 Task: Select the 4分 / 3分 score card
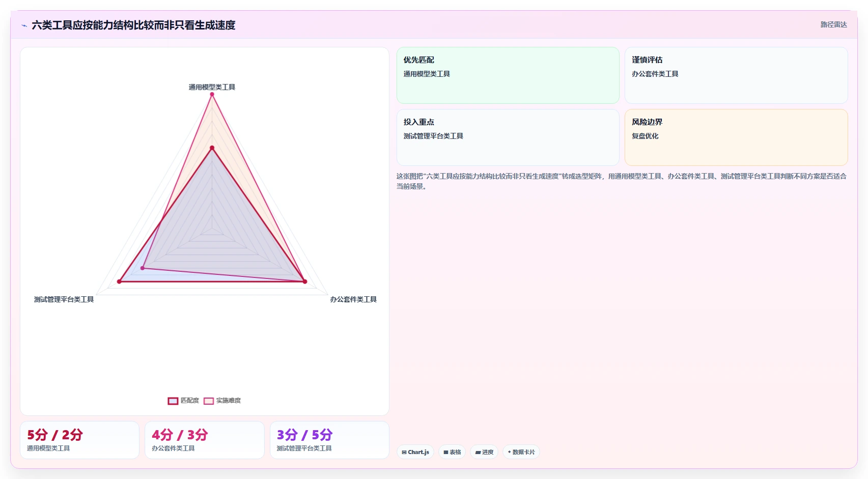coord(205,440)
